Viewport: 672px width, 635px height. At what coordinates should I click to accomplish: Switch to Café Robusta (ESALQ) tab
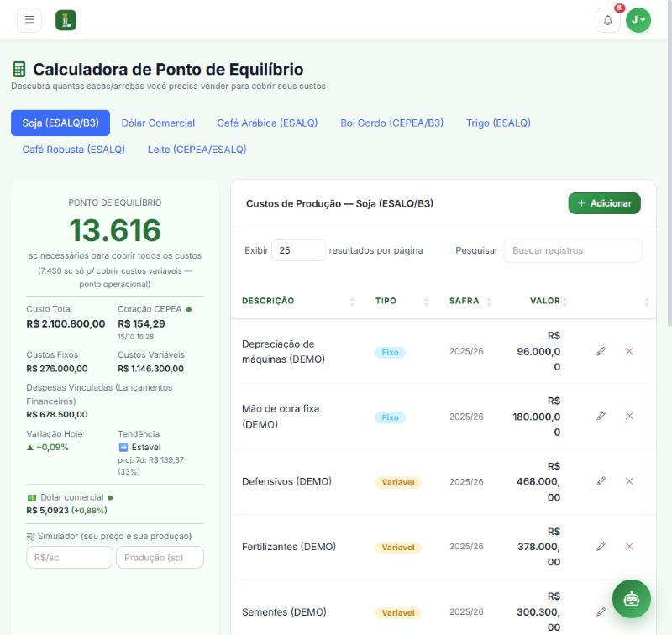(74, 150)
